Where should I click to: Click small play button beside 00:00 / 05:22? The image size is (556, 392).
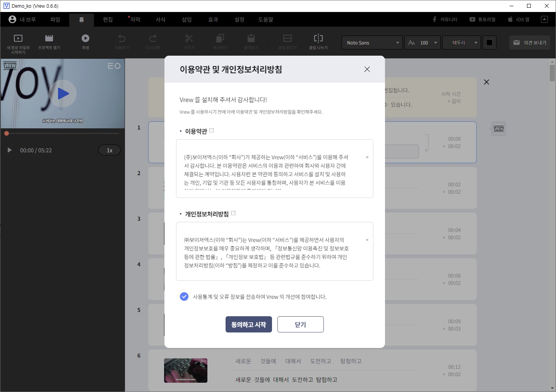pyautogui.click(x=10, y=150)
